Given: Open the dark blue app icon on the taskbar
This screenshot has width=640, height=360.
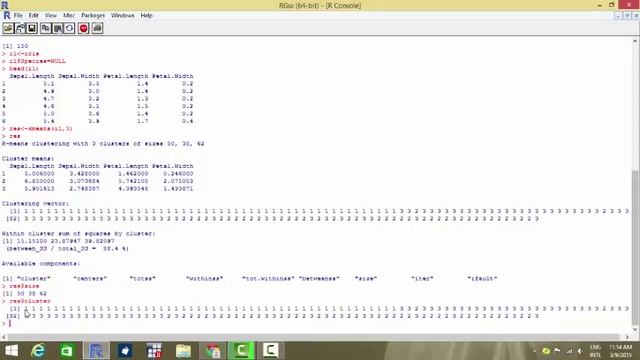Looking at the screenshot, I should pos(125,351).
